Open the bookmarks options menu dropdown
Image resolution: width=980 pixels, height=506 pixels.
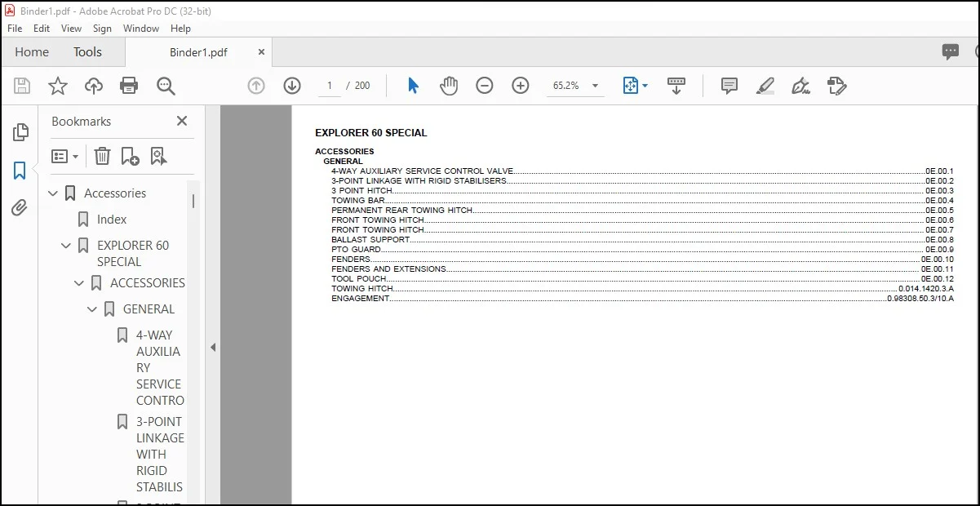point(65,156)
